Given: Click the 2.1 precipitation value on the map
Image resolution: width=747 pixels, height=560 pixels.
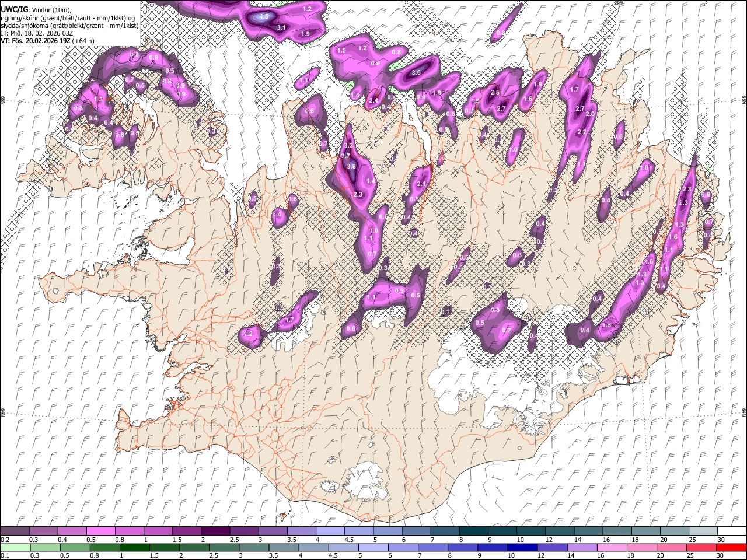Looking at the screenshot, I should 423,184.
